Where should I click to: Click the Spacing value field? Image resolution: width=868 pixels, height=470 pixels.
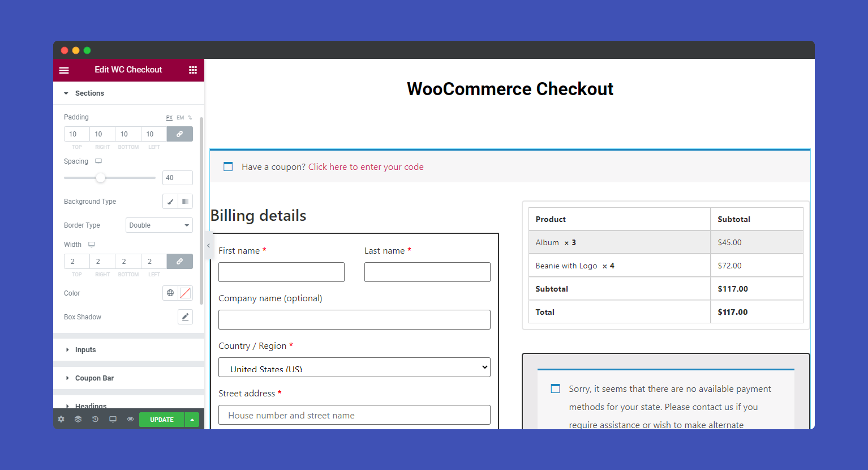(x=178, y=178)
